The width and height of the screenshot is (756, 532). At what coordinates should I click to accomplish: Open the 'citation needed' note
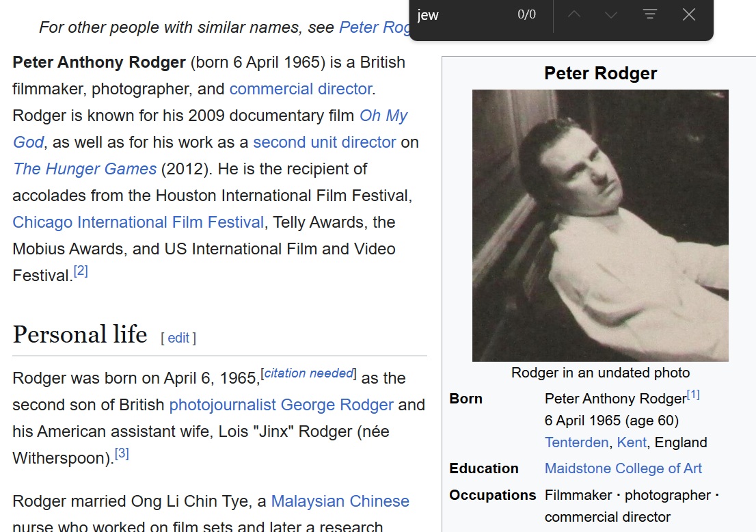(x=308, y=373)
